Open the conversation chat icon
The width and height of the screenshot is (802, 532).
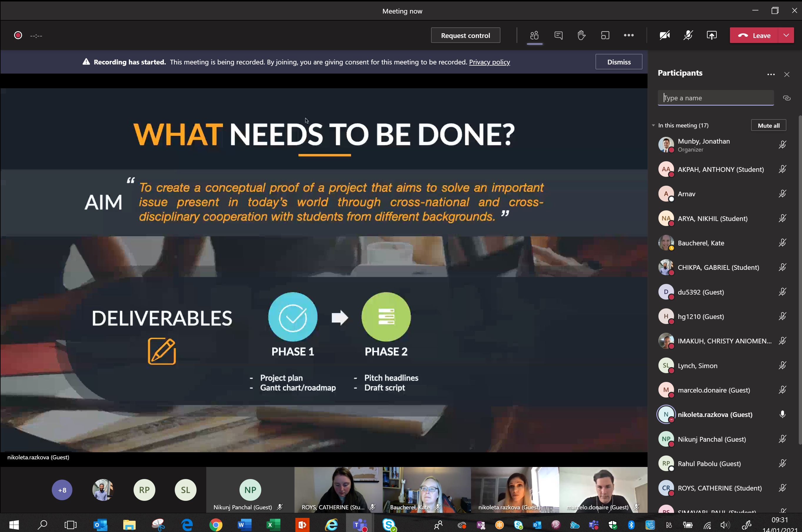point(558,35)
